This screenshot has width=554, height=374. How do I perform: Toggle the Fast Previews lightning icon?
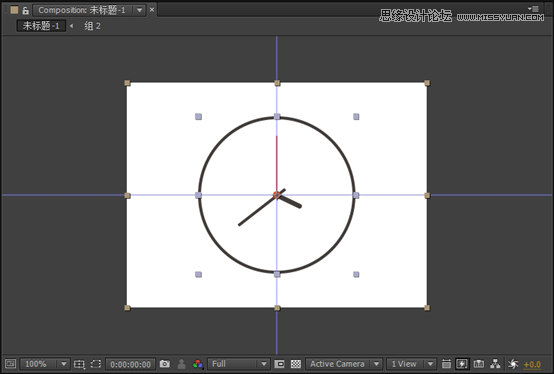click(462, 364)
